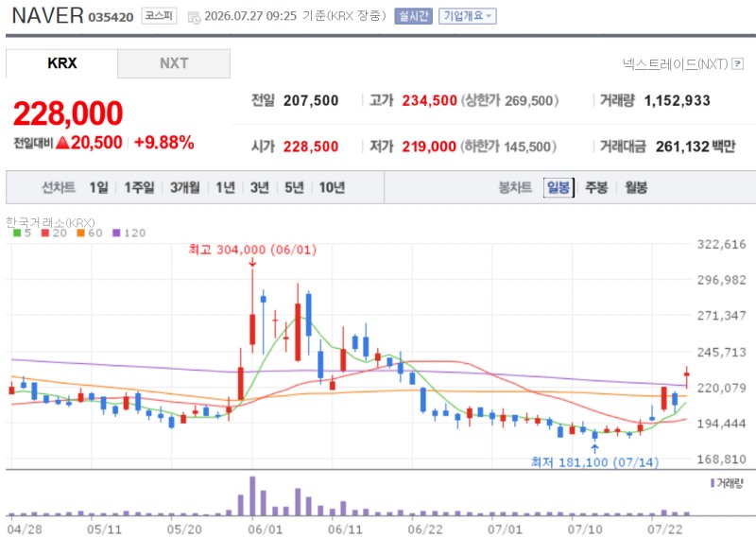The height and width of the screenshot is (538, 756).
Task: Select the 1일 line chart period
Action: 98,187
